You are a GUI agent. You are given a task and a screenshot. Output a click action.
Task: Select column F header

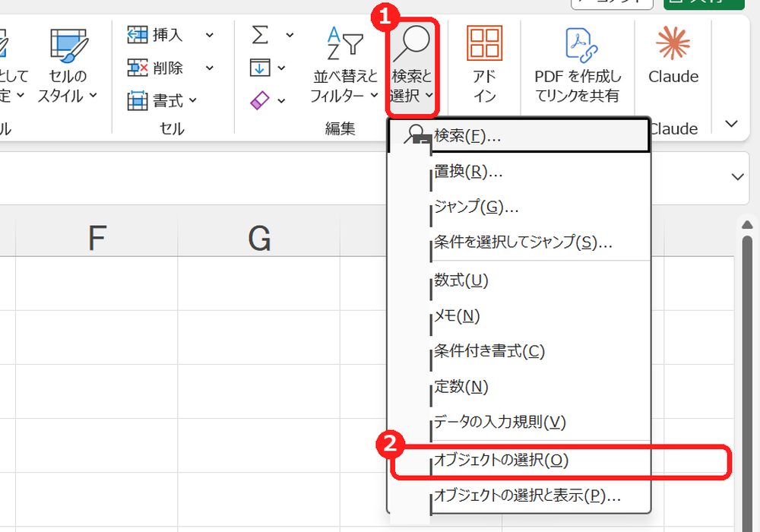tap(97, 237)
